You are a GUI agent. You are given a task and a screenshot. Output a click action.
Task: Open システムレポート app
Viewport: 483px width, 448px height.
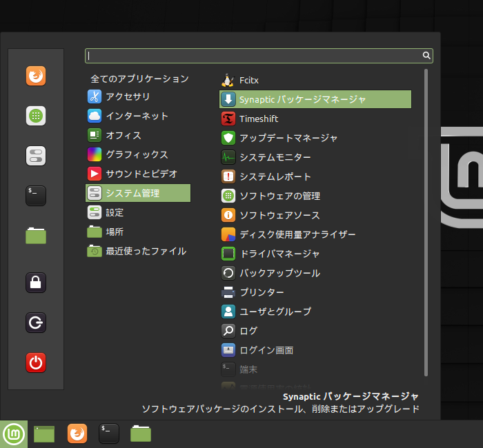(x=315, y=176)
